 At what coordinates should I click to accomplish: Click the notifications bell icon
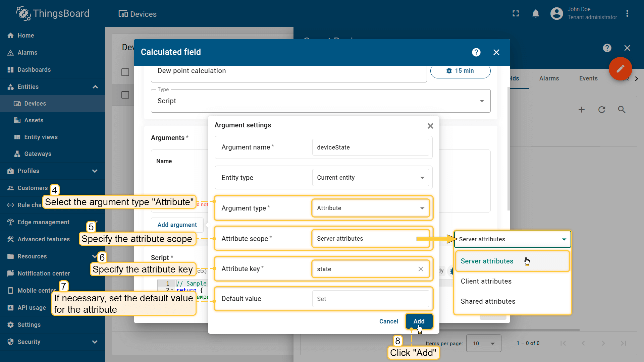[536, 13]
